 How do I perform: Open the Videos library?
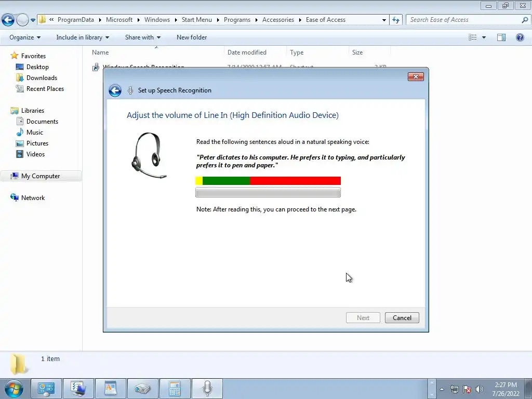[x=36, y=154]
